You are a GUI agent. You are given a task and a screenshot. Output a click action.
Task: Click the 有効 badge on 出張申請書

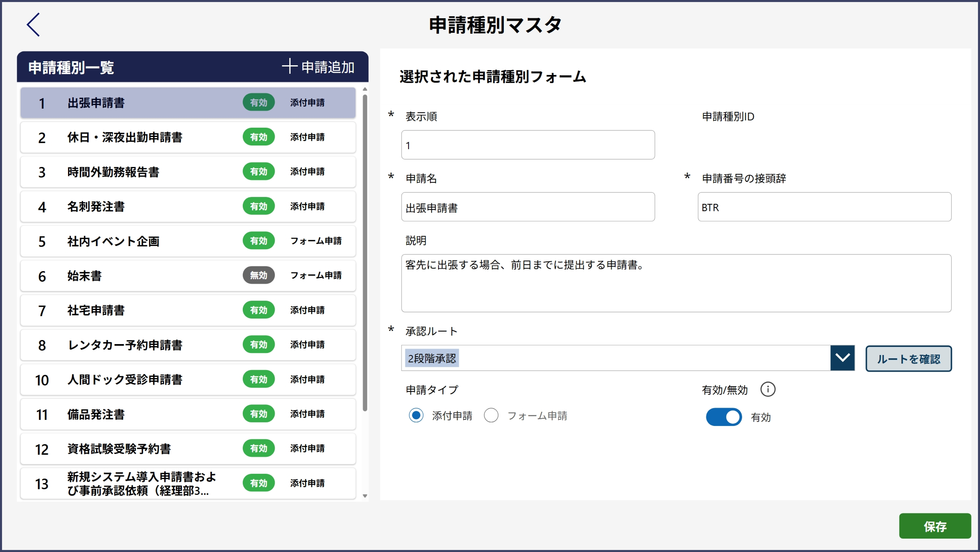258,102
